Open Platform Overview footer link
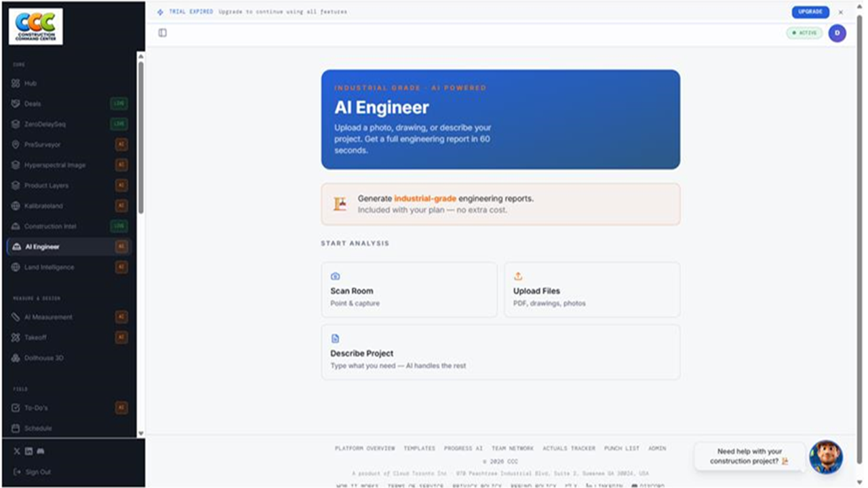Image resolution: width=868 pixels, height=488 pixels. tap(365, 449)
